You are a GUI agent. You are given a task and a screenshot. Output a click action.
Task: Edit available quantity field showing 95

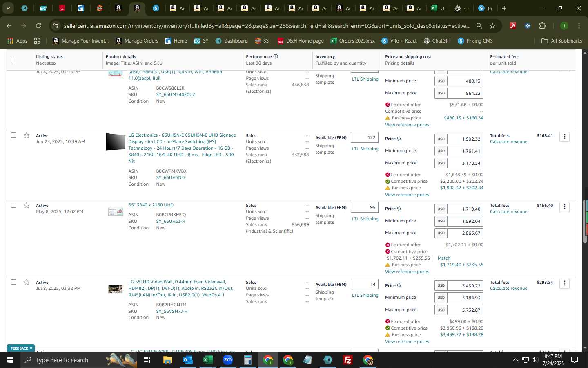click(x=365, y=208)
